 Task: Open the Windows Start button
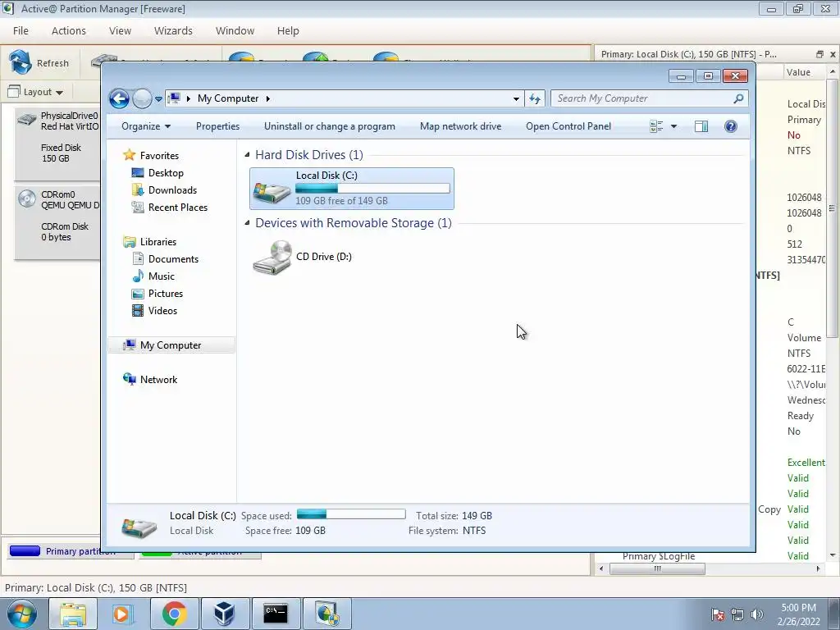coord(21,614)
